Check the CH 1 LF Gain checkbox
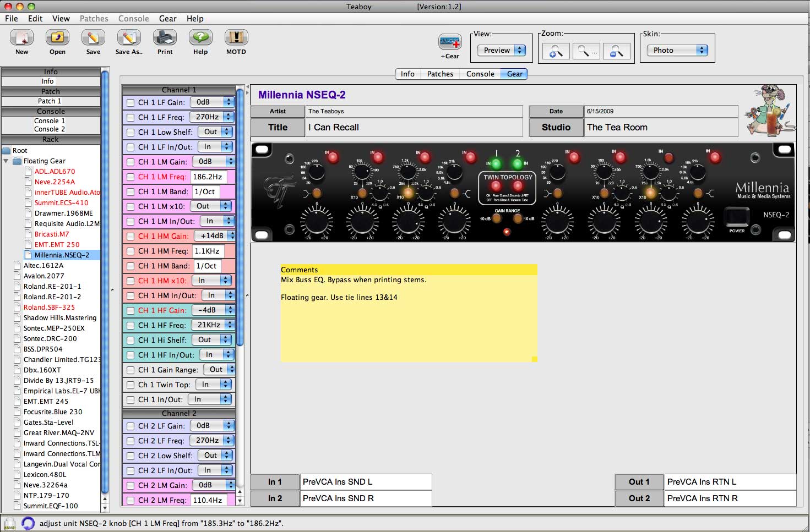The height and width of the screenshot is (532, 810). tap(131, 102)
